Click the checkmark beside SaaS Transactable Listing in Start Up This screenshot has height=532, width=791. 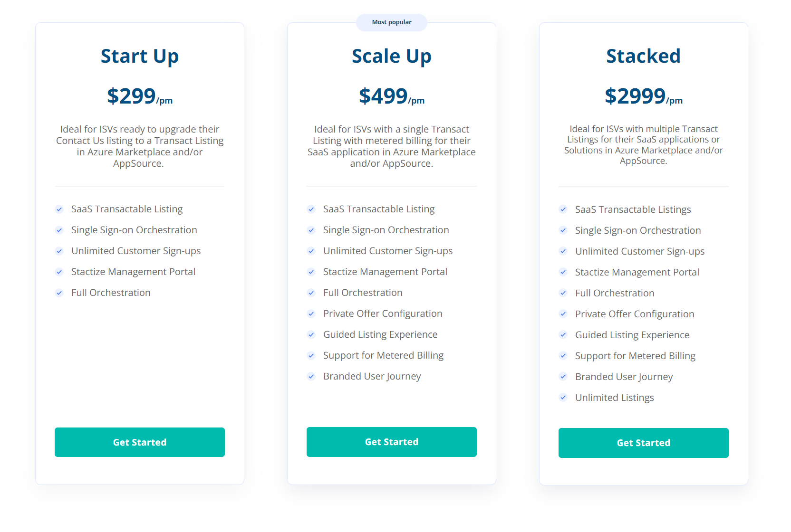59,209
